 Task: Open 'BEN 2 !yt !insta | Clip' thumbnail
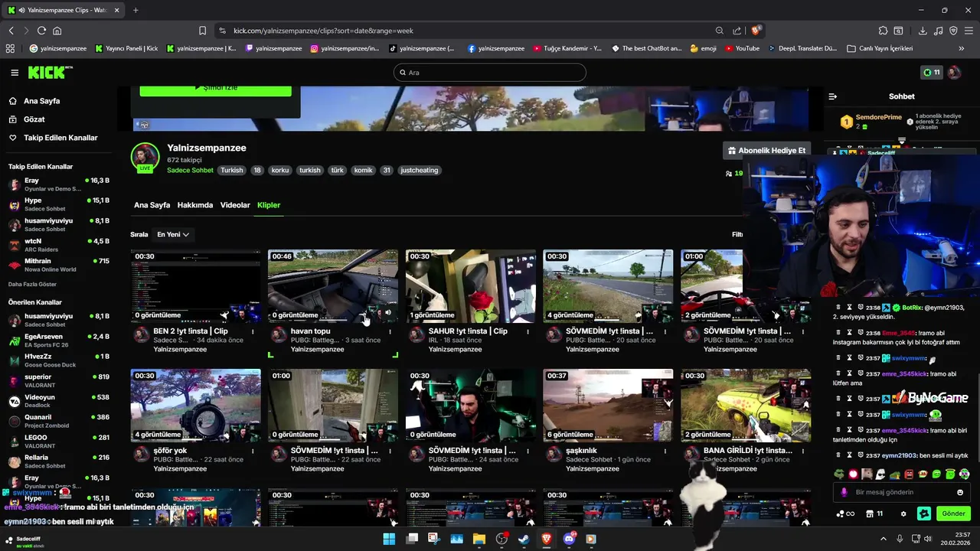[x=195, y=285]
